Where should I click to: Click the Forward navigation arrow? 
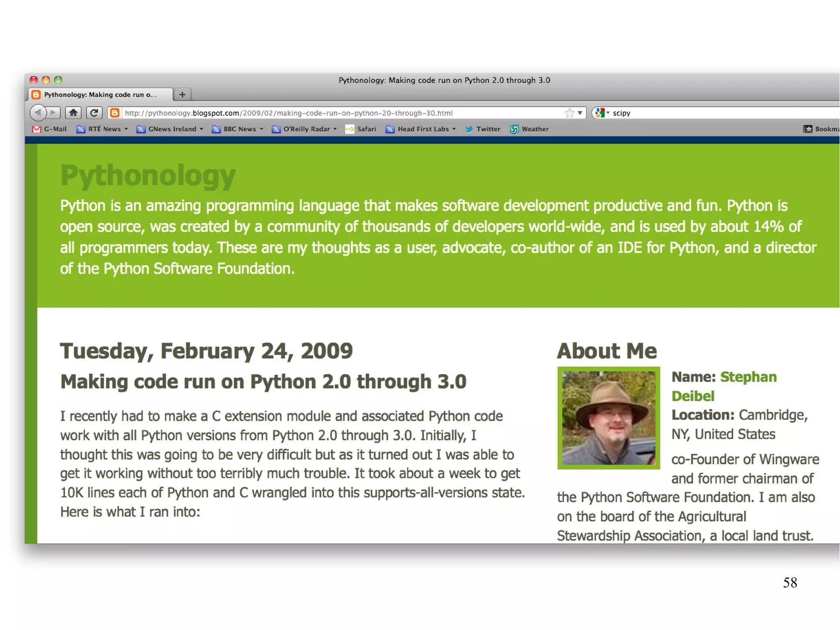tap(54, 112)
